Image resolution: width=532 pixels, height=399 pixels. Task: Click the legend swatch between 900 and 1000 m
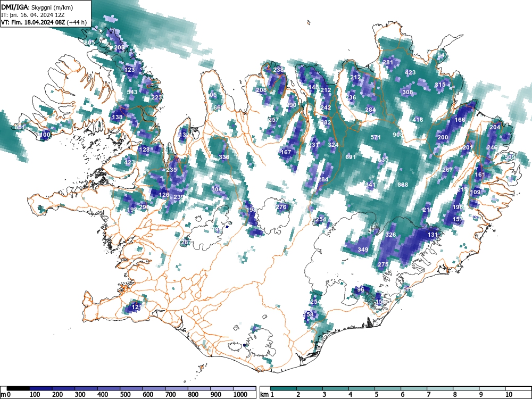point(222,388)
